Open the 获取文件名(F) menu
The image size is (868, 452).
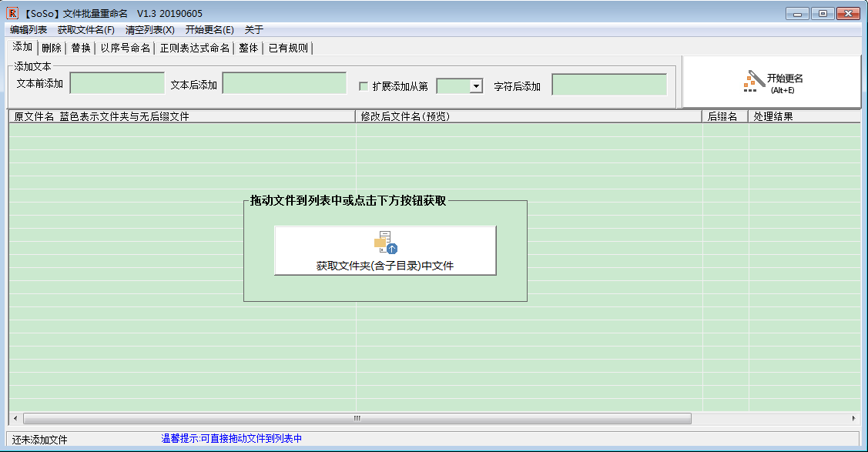85,30
